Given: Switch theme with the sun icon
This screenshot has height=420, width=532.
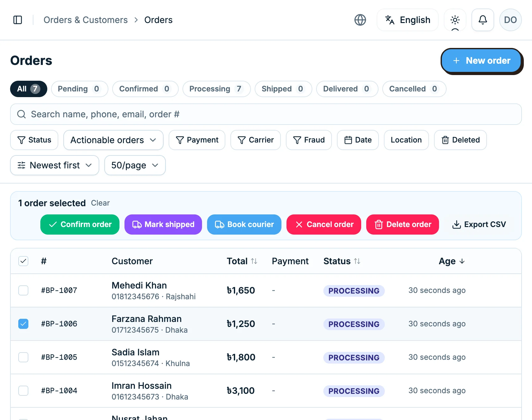Looking at the screenshot, I should [x=455, y=20].
